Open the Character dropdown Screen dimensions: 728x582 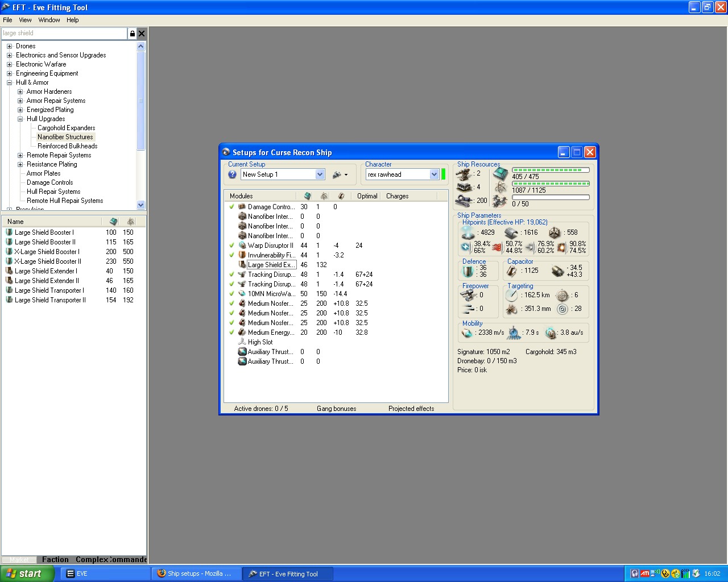(x=434, y=174)
